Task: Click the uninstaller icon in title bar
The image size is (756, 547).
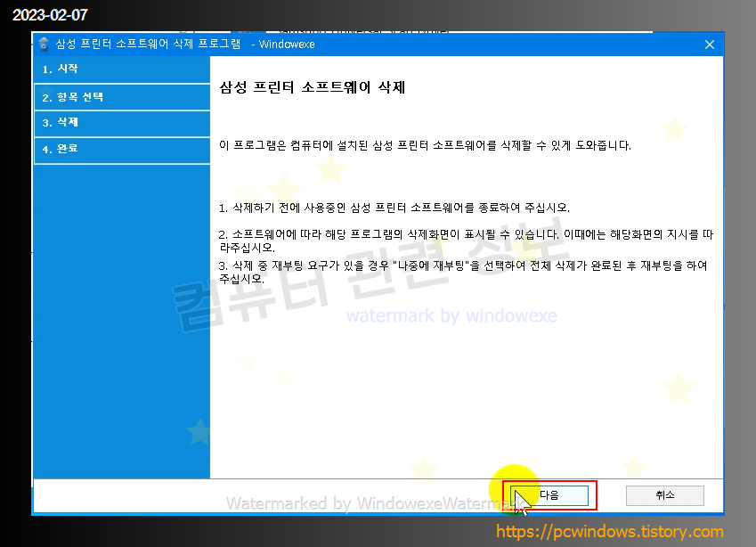Action: pyautogui.click(x=44, y=45)
